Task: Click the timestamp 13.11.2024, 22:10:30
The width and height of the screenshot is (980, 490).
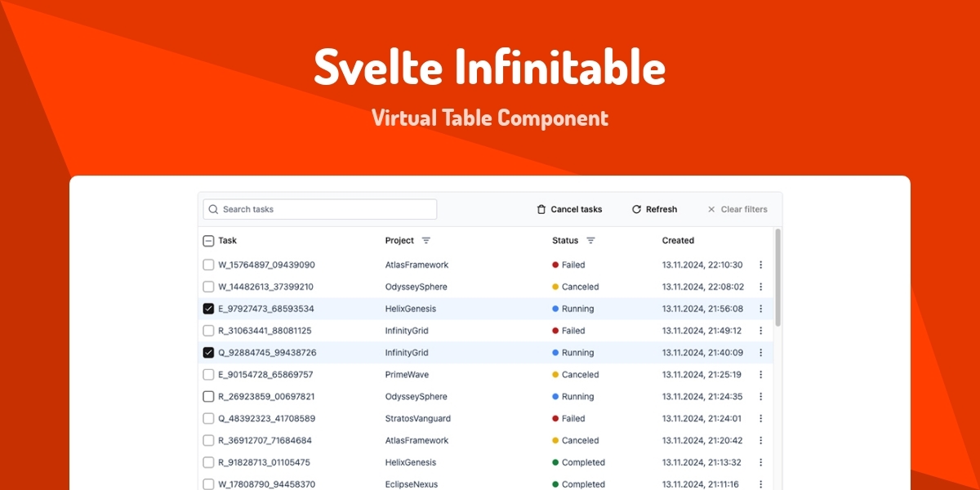Action: 702,265
